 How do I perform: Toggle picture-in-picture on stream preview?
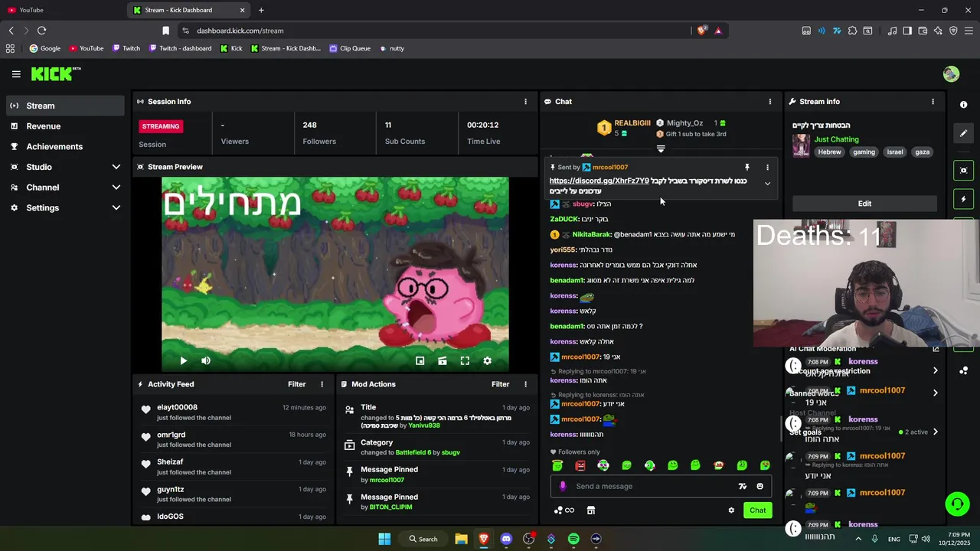pos(420,360)
